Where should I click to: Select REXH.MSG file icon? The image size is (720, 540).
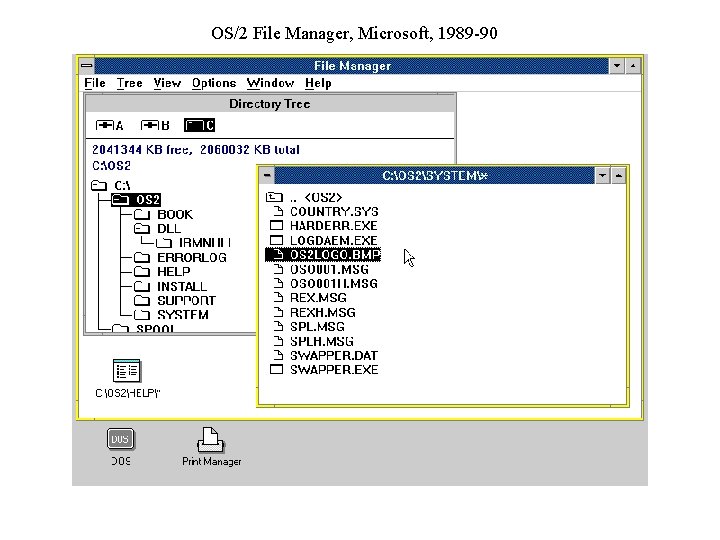278,312
